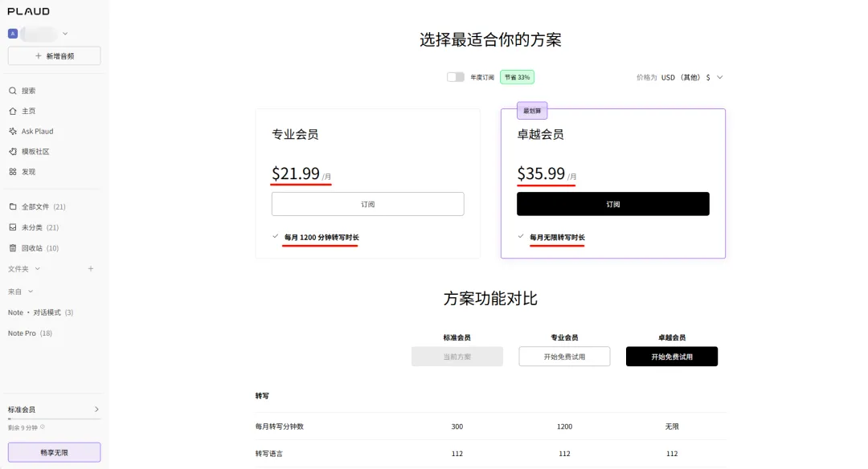Click the 300 minutes table cell
This screenshot has width=868, height=469.
457,426
